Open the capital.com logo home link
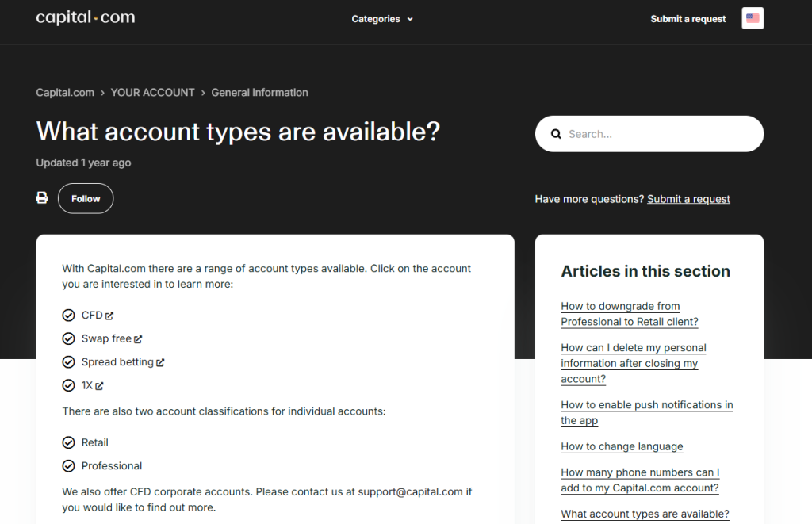This screenshot has width=812, height=524. pos(86,17)
